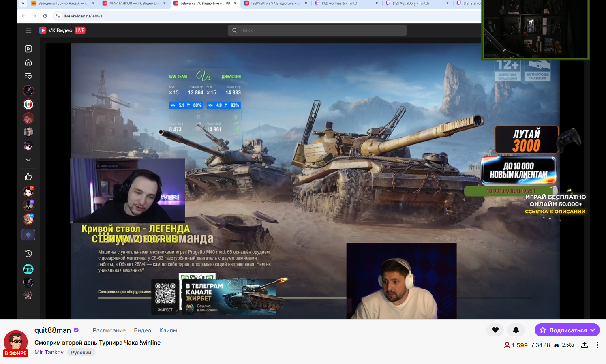The height and width of the screenshot is (364, 606).
Task: View site information icon in address bar
Action: pos(58,16)
